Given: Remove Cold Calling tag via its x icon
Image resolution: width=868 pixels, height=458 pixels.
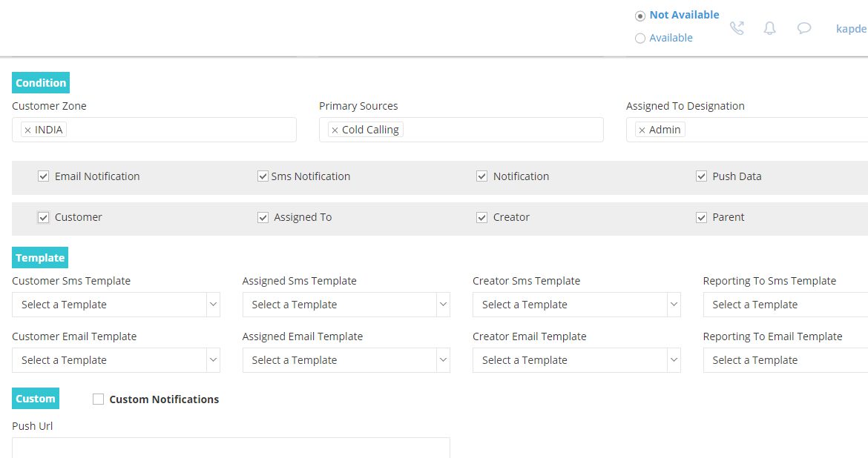Looking at the screenshot, I should point(335,130).
